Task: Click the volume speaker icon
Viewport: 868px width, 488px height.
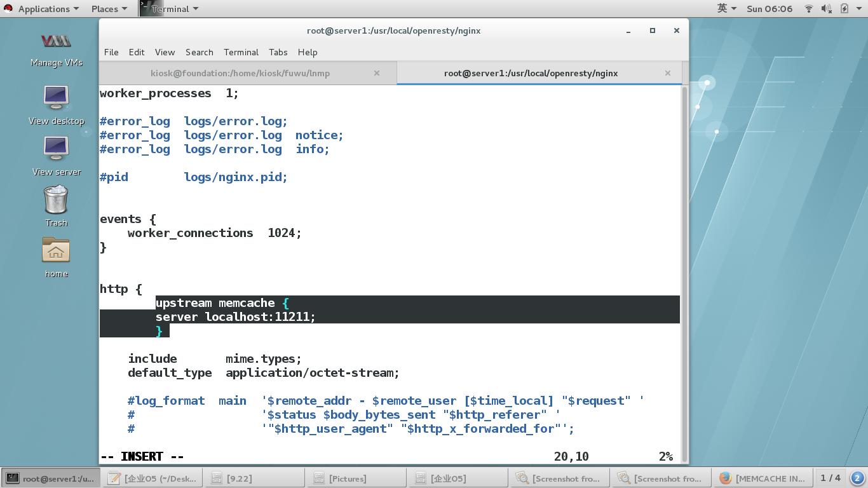Action: [x=827, y=9]
